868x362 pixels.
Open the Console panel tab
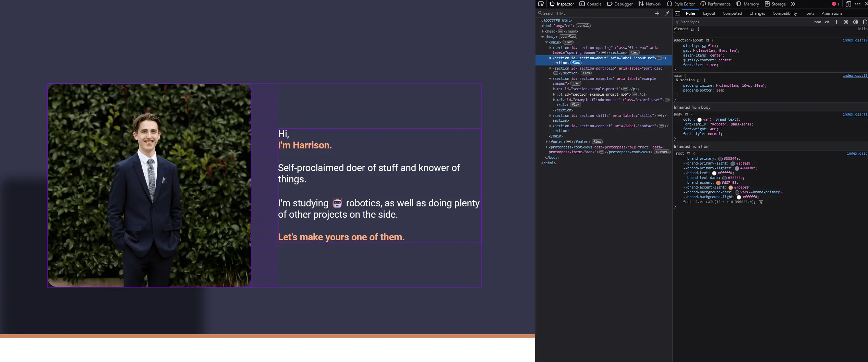pyautogui.click(x=590, y=4)
